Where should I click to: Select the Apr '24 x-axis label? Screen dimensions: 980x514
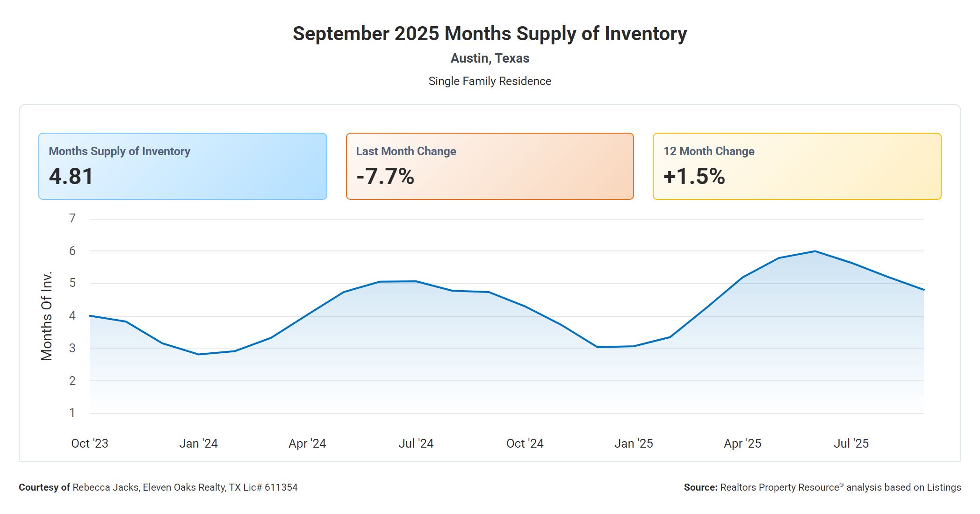click(x=307, y=443)
